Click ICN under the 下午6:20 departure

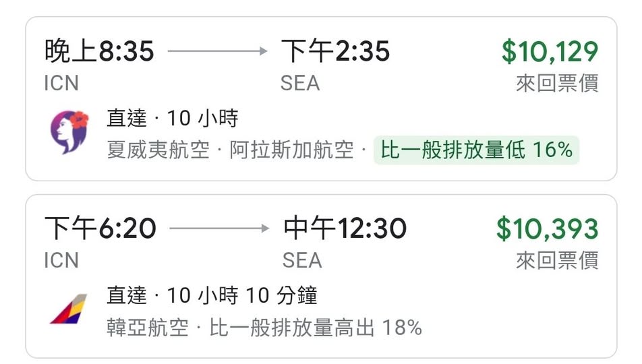[61, 260]
